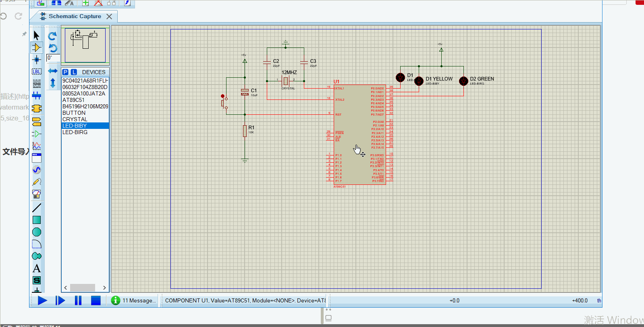Toggle vertical mirror (Y-mirror) button

[x=53, y=83]
